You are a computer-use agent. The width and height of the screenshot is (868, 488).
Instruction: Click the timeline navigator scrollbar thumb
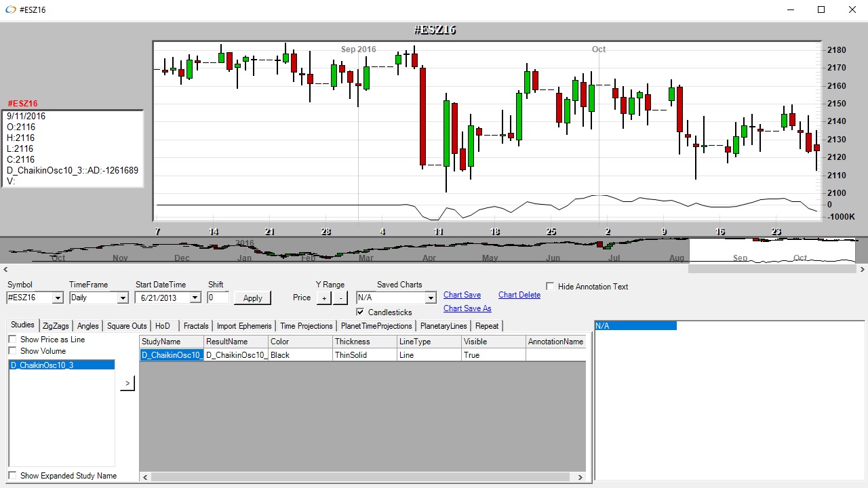click(772, 269)
